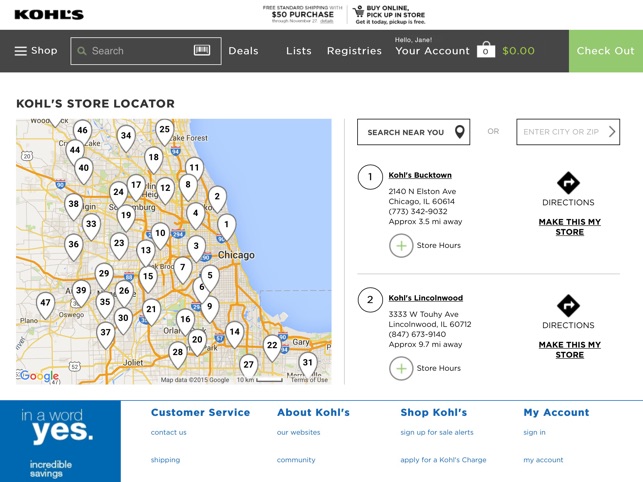This screenshot has height=482, width=643.
Task: Select map pin number 14
Action: coord(235,334)
